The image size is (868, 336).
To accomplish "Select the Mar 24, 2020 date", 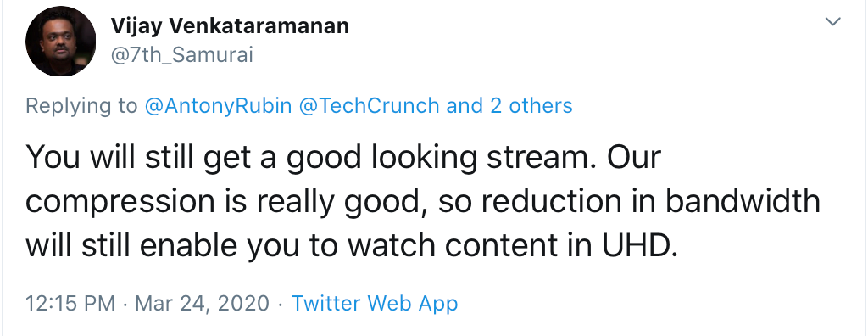I will click(x=202, y=303).
